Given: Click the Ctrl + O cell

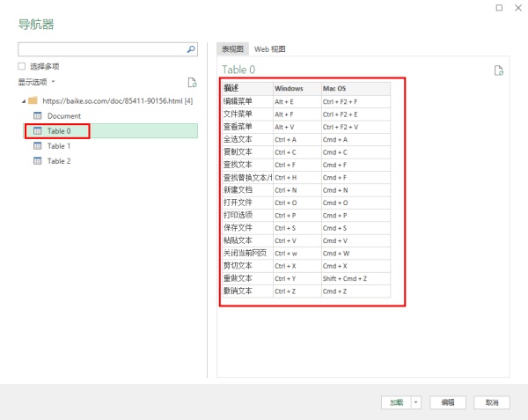Looking at the screenshot, I should click(297, 203).
